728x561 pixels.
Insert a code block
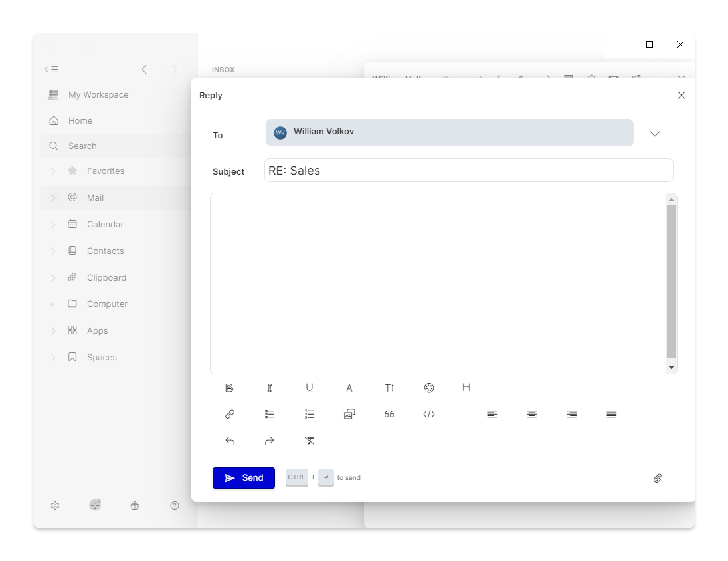[429, 414]
